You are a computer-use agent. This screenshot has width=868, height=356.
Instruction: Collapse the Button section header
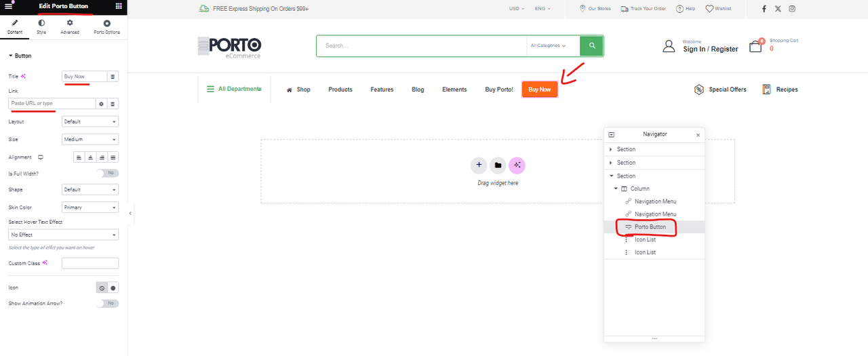[x=20, y=56]
